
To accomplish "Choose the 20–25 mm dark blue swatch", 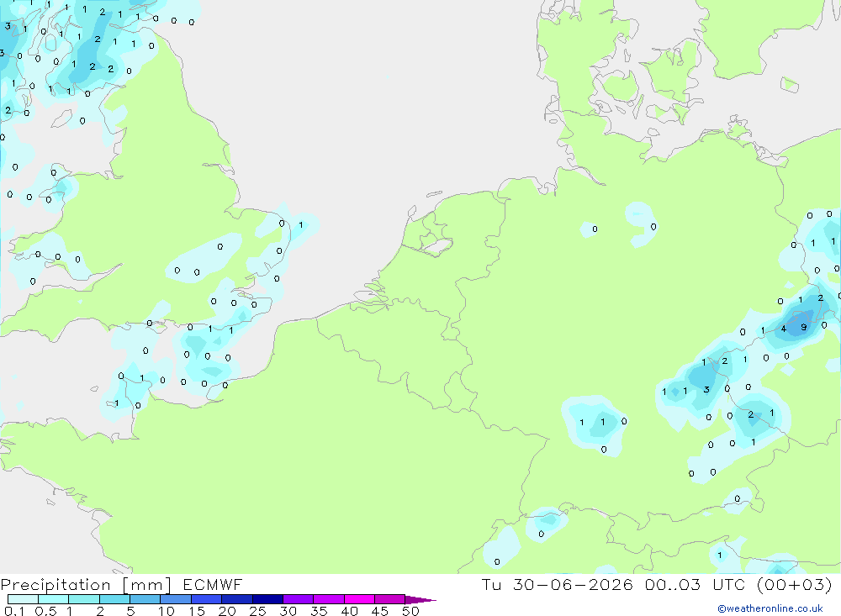I will click(x=237, y=599).
